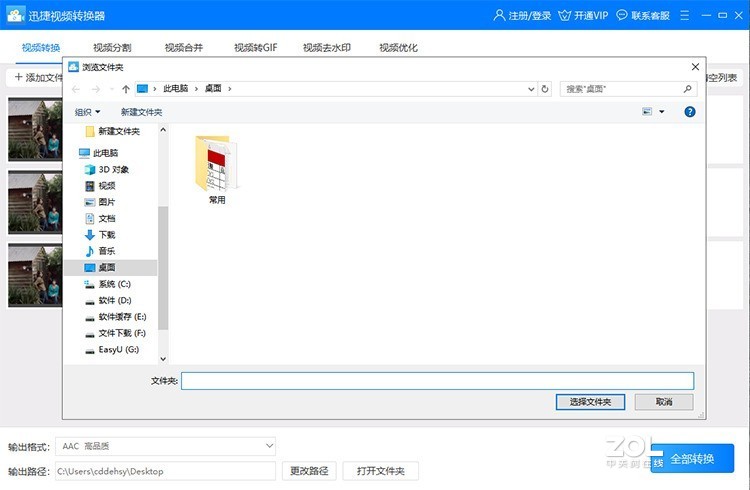The image size is (750, 490).
Task: Open the 常用 folder
Action: point(217,170)
